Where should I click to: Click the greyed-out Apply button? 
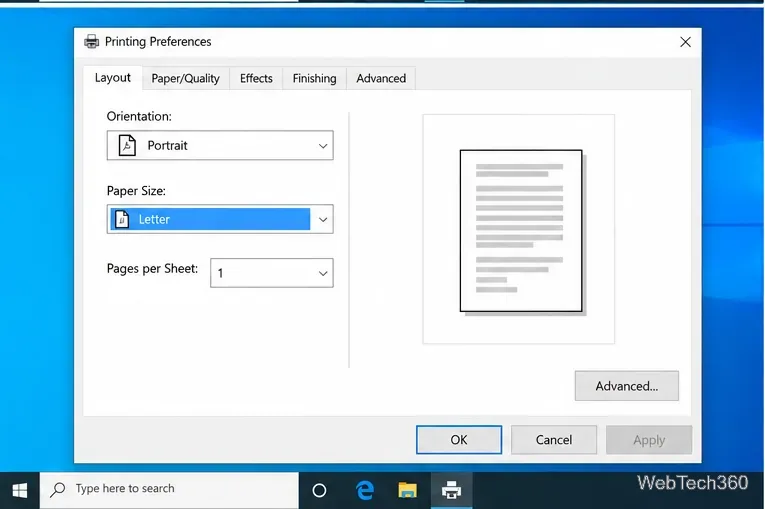pyautogui.click(x=649, y=440)
